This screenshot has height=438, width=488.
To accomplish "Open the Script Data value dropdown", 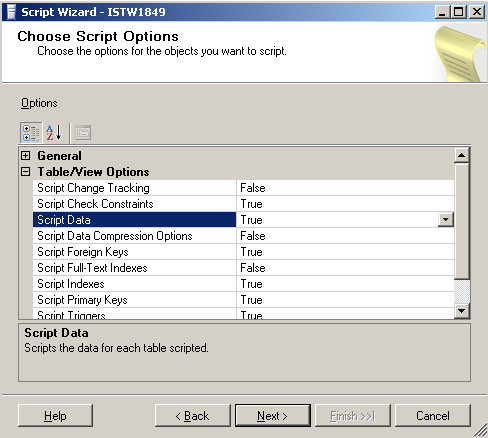I will pos(446,220).
